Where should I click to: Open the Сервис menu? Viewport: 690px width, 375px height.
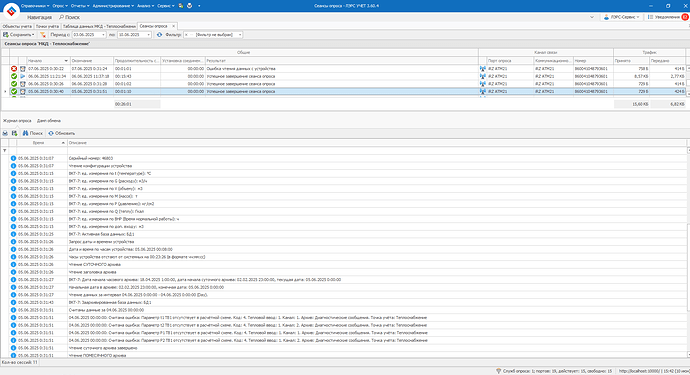pyautogui.click(x=165, y=6)
